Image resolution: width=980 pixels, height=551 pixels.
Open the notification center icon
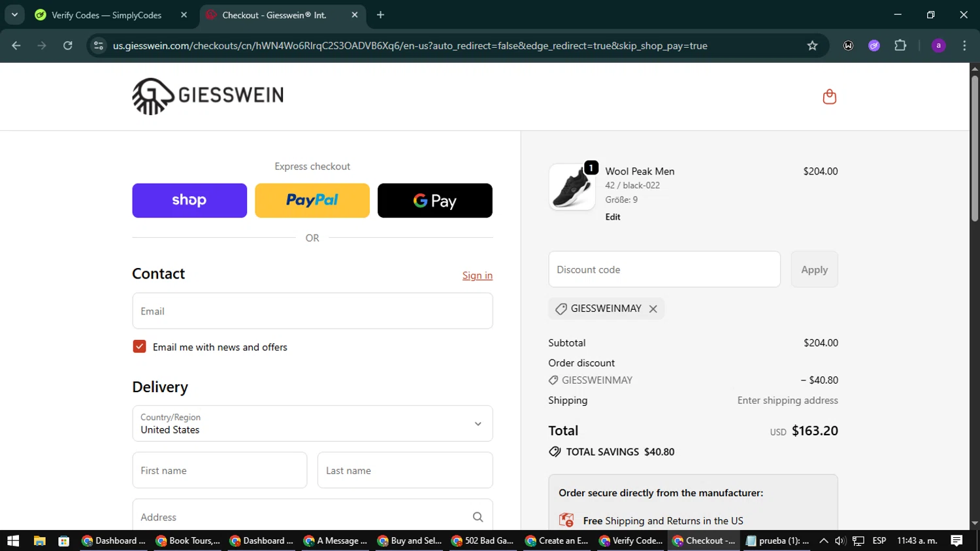(x=957, y=541)
